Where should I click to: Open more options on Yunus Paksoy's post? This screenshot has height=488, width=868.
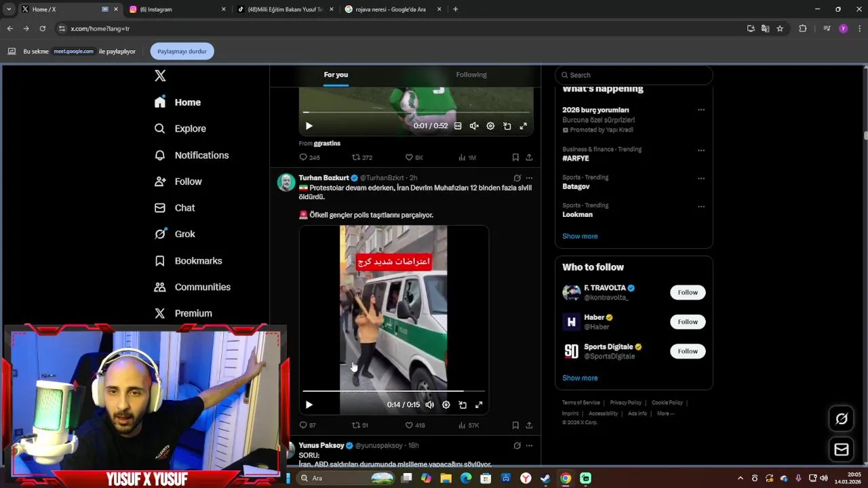[530, 446]
